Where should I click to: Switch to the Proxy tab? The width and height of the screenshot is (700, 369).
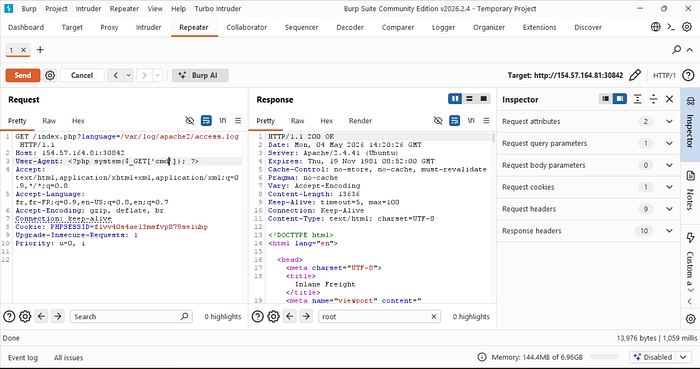(109, 27)
